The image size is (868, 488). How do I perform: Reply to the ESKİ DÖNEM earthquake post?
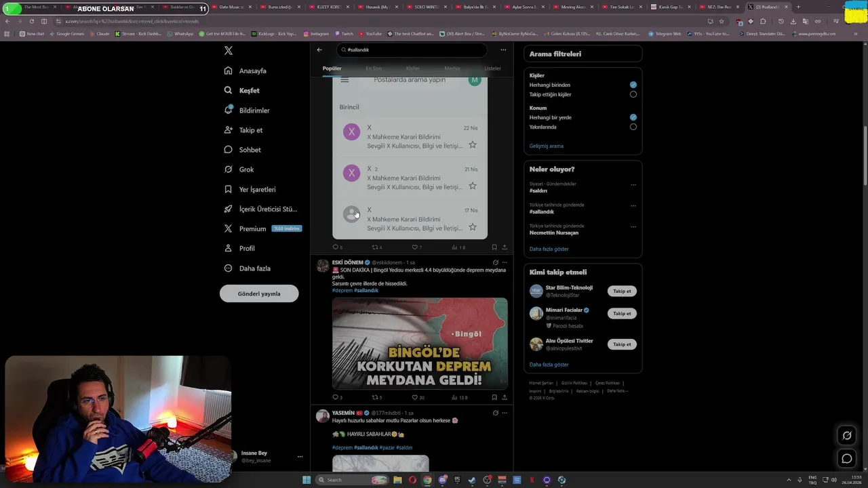pyautogui.click(x=337, y=397)
